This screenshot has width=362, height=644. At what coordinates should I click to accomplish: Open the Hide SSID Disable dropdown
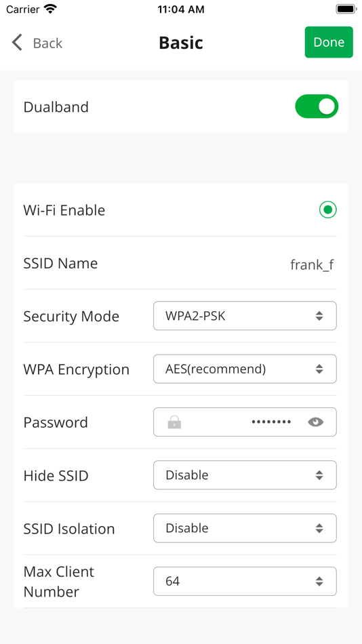(245, 475)
